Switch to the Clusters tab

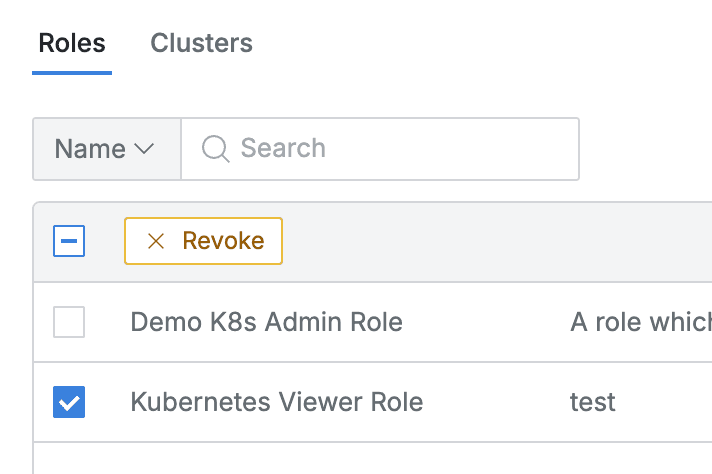click(x=201, y=44)
